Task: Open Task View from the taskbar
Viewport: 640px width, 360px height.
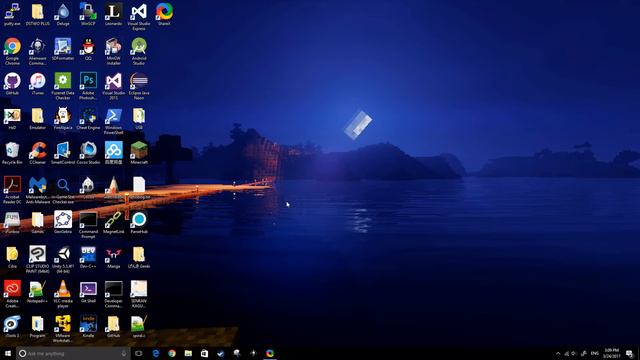Action: 139,353
